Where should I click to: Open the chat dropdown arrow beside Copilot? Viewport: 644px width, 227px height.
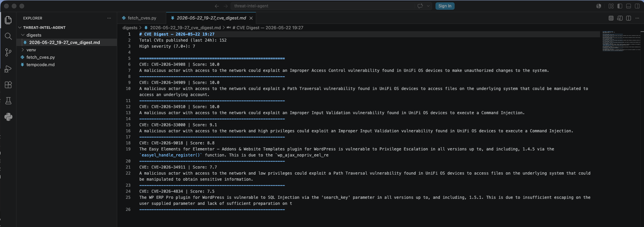click(x=428, y=6)
